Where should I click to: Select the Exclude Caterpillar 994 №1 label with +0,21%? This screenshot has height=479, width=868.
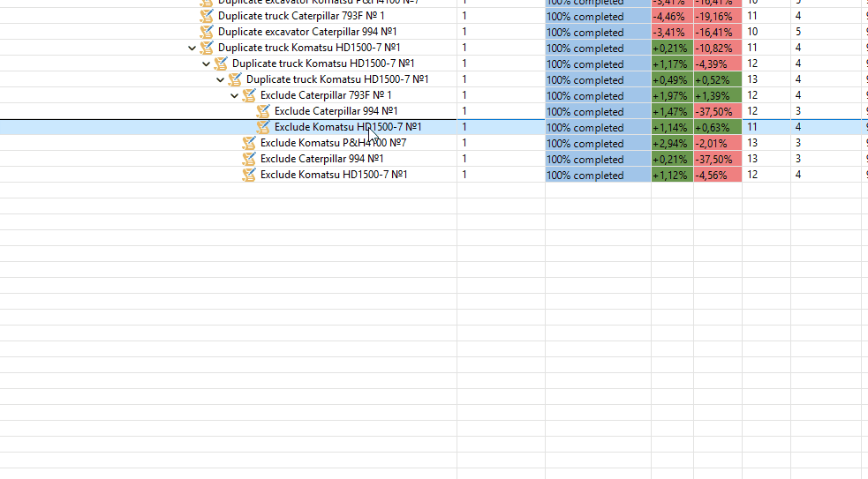[322, 159]
